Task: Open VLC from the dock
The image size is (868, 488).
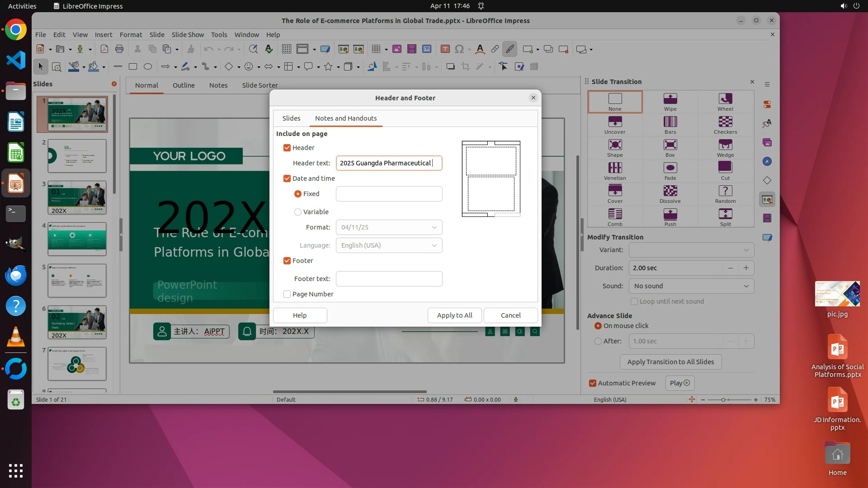Action: point(16,338)
